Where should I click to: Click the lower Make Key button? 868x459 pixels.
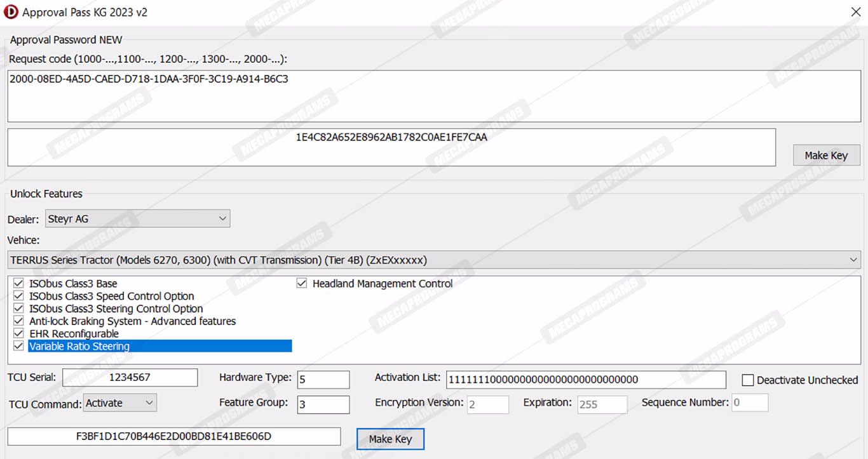click(390, 439)
